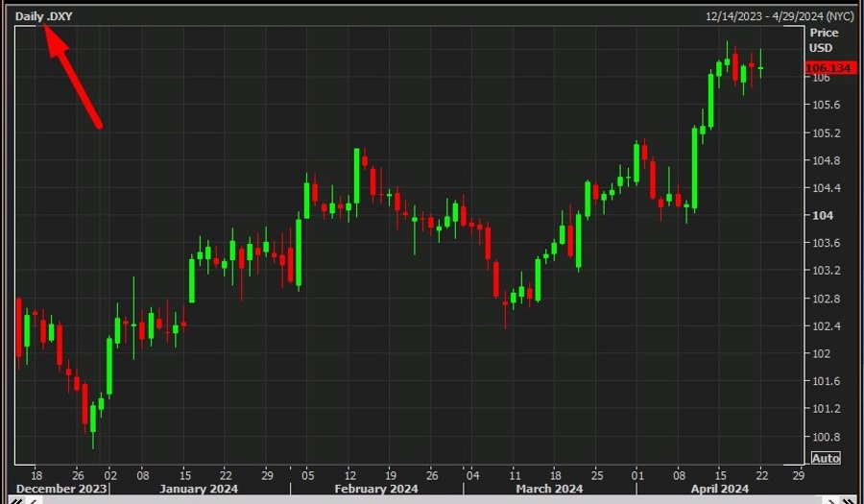This screenshot has width=864, height=504.
Task: Click the date tick 04 starting March
Action: [472, 475]
